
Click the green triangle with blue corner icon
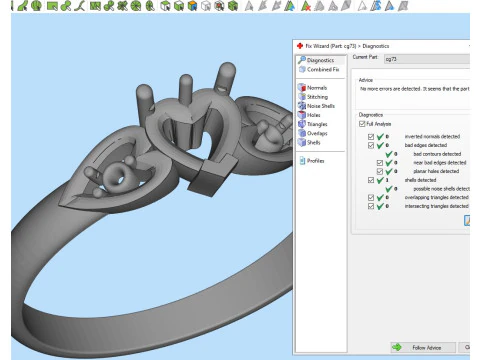point(289,6)
